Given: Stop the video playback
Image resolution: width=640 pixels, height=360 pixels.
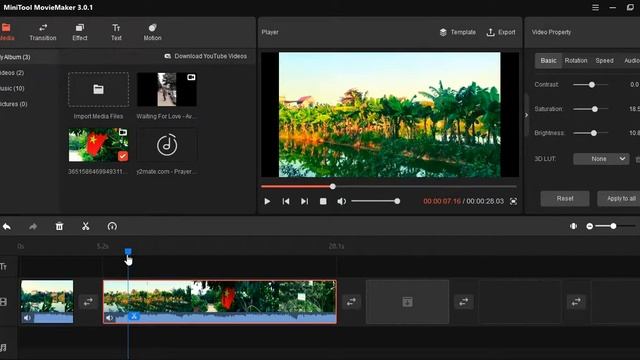Looking at the screenshot, I should [323, 201].
